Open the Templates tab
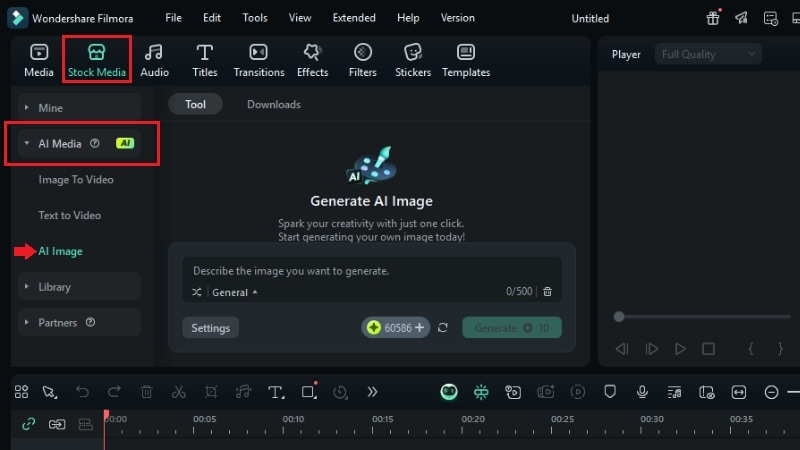The image size is (800, 450). (x=466, y=61)
